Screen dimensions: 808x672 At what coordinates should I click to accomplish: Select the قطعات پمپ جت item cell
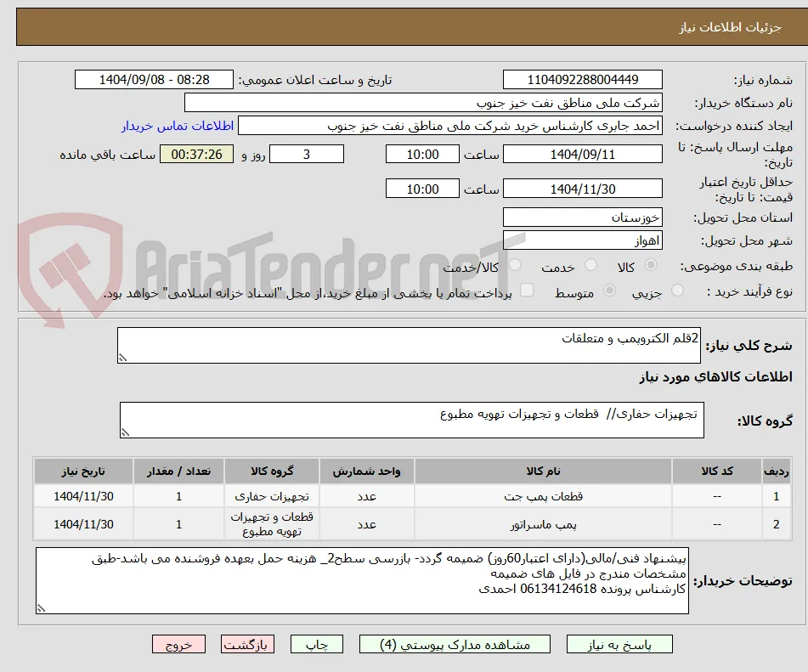point(543,496)
